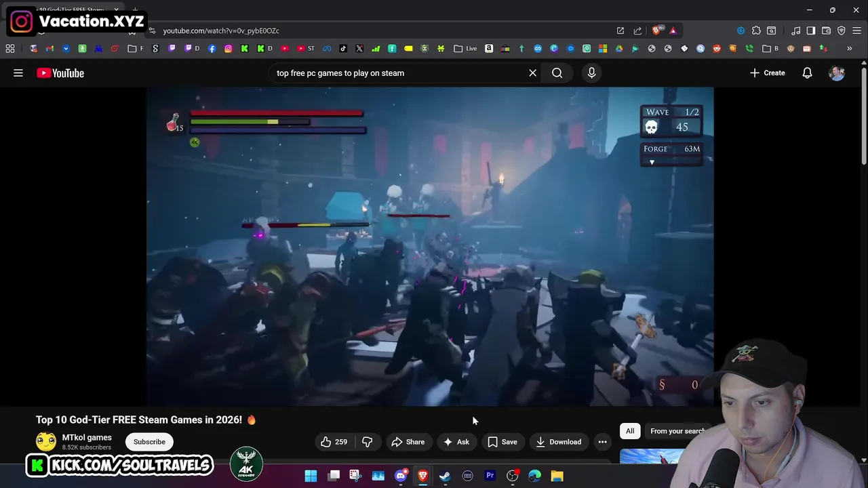Open site settings icon in address bar
The image size is (868, 488).
[152, 30]
